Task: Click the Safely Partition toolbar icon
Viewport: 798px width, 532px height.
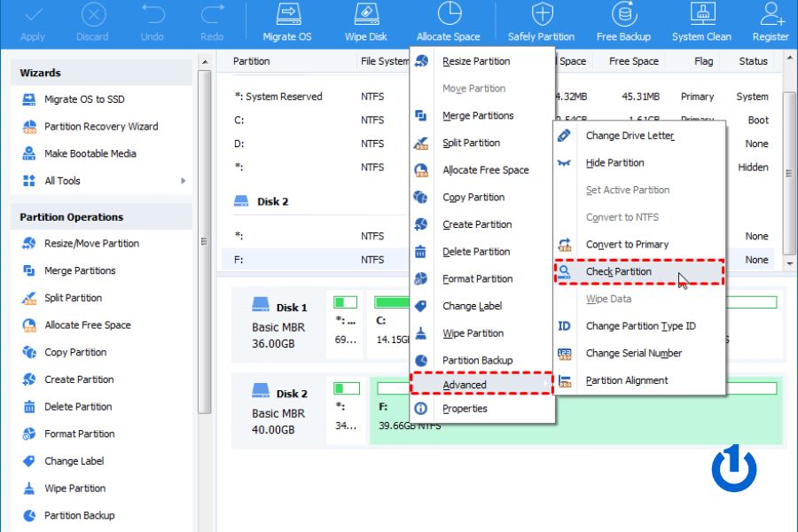Action: (x=541, y=16)
